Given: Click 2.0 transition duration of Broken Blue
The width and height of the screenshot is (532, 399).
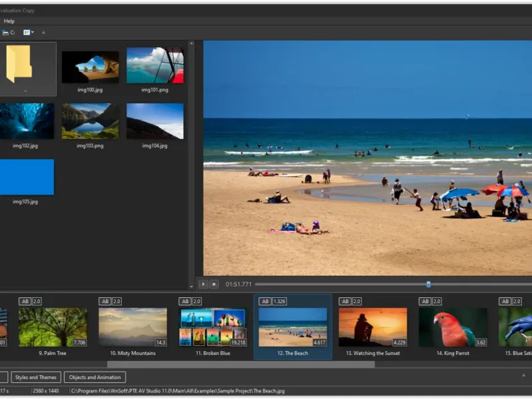Looking at the screenshot, I should coord(197,301).
